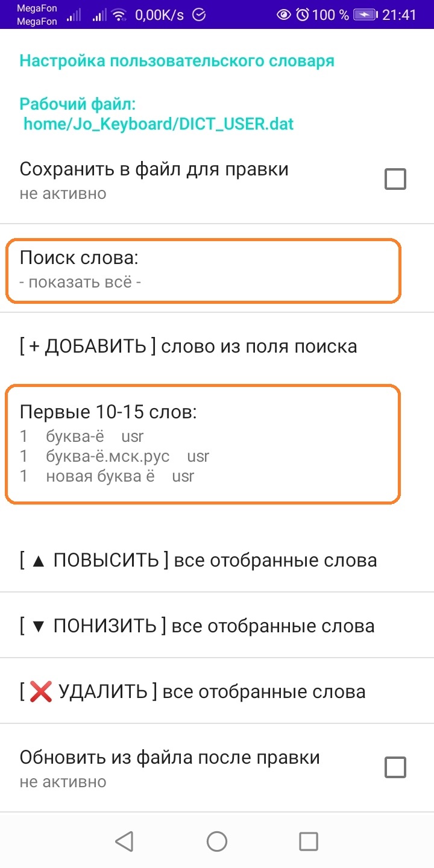Select the 'буква-ё.мск.рус' word entry

pos(115,456)
